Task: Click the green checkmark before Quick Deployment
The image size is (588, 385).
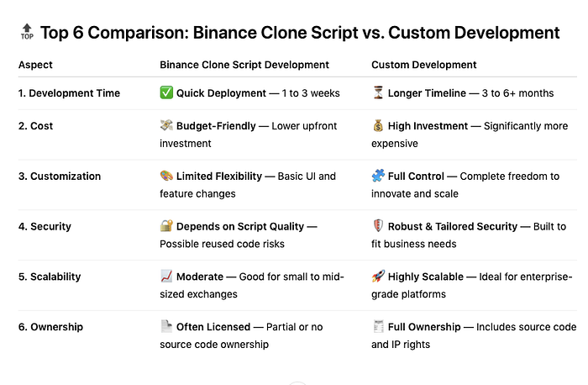Action: pos(166,92)
